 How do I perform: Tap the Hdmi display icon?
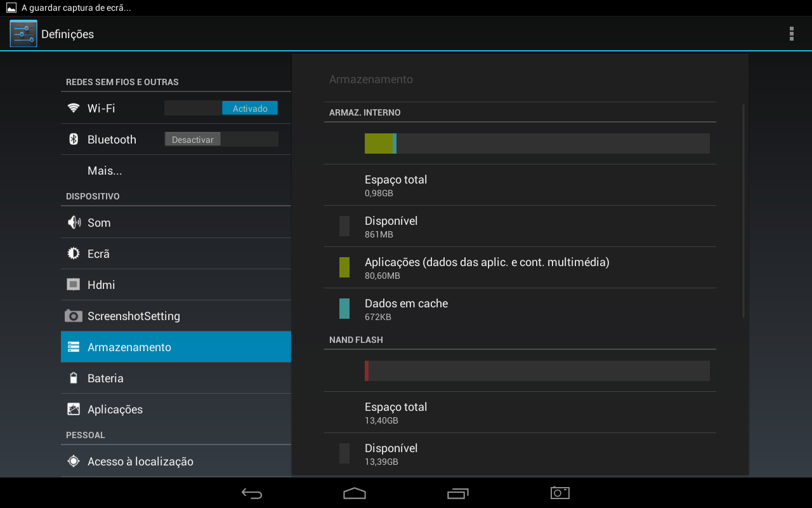point(74,284)
